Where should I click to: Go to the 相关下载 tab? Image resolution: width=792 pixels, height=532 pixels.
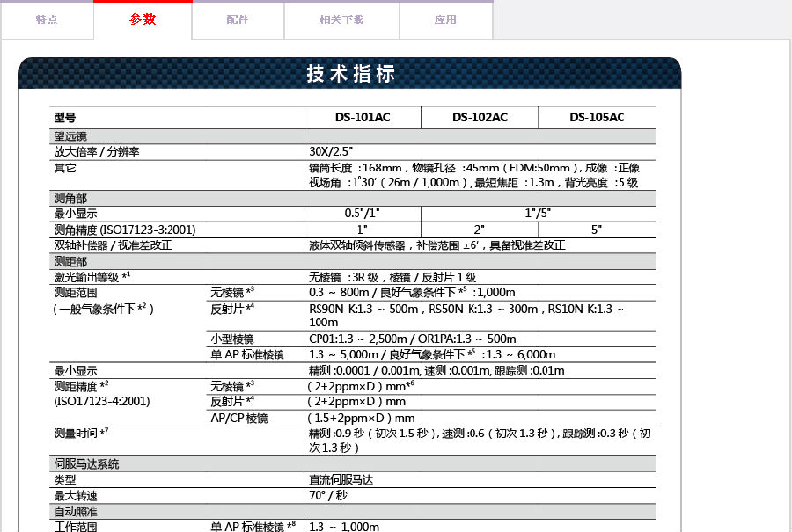tap(341, 19)
